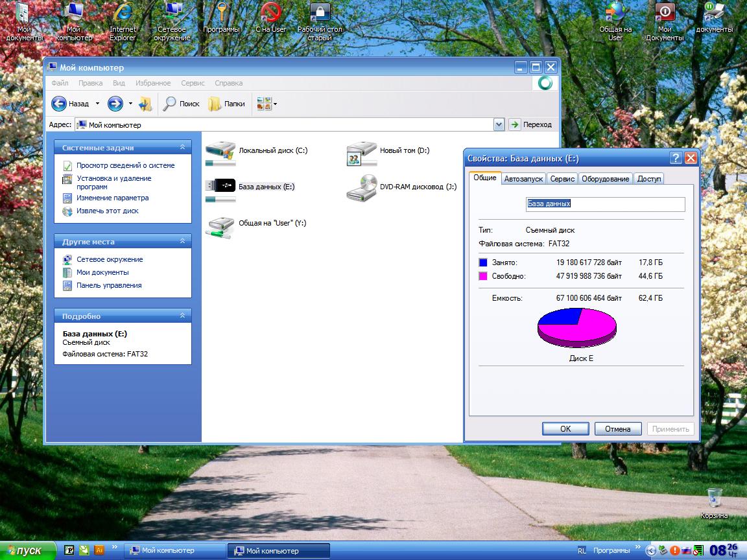747x560 pixels.
Task: Expand the Программы toolbar chevron
Action: tap(638, 547)
